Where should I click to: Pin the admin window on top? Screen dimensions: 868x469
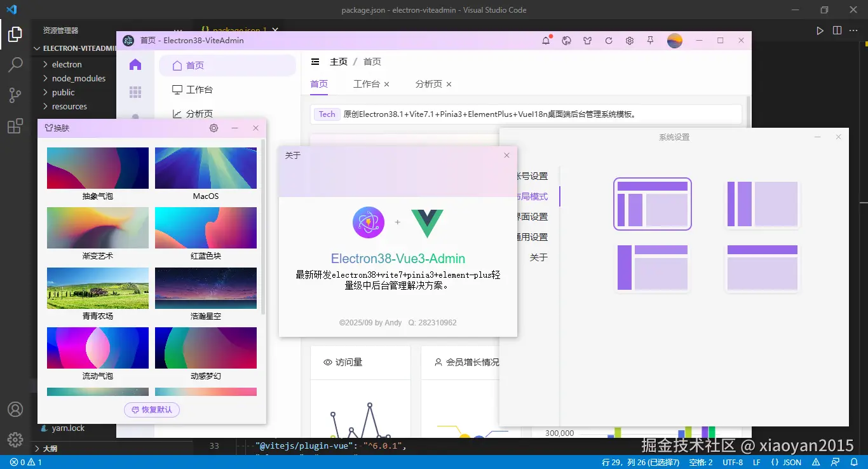pyautogui.click(x=650, y=40)
